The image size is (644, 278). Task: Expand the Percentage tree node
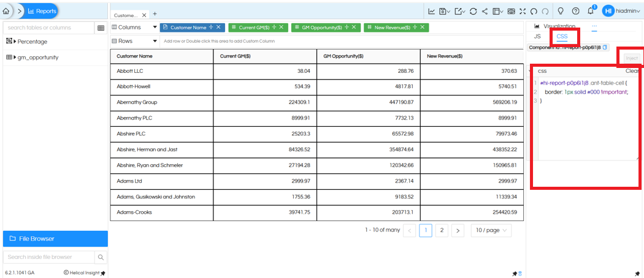pos(15,42)
